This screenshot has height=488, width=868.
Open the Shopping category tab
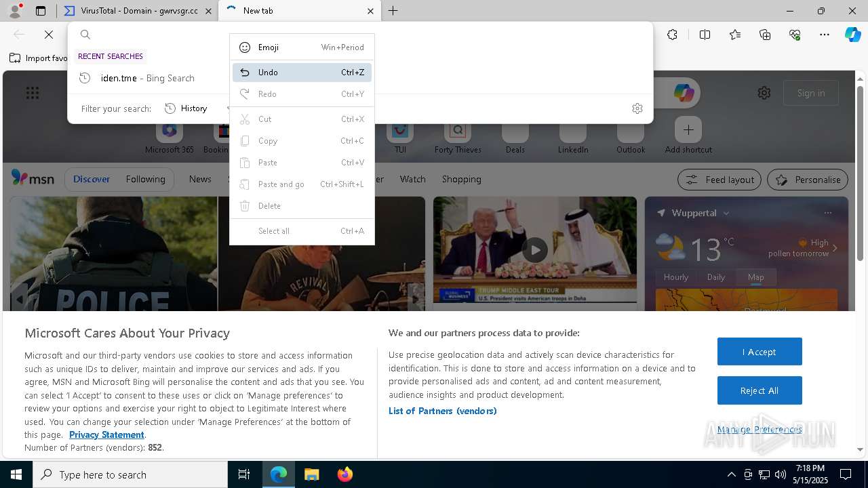click(x=461, y=179)
